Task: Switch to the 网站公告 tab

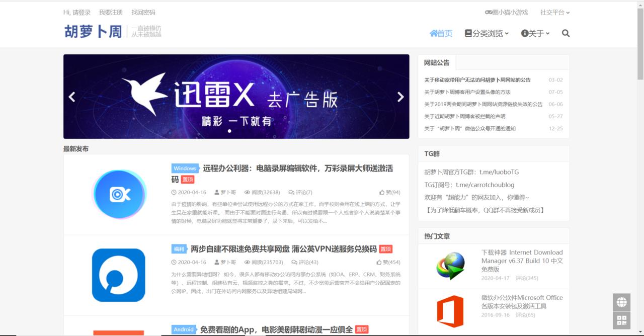Action: (x=435, y=62)
